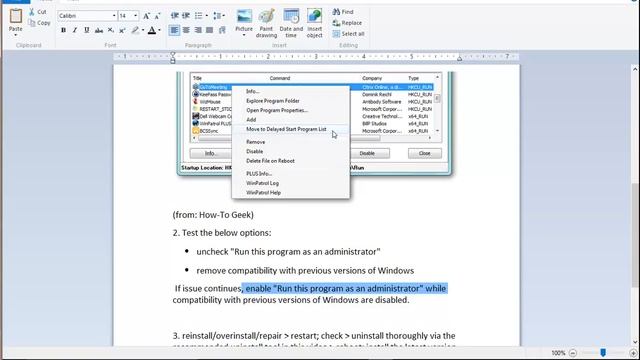Toggle bold formatting
Viewport: 640px width, 360px height.
[63, 30]
